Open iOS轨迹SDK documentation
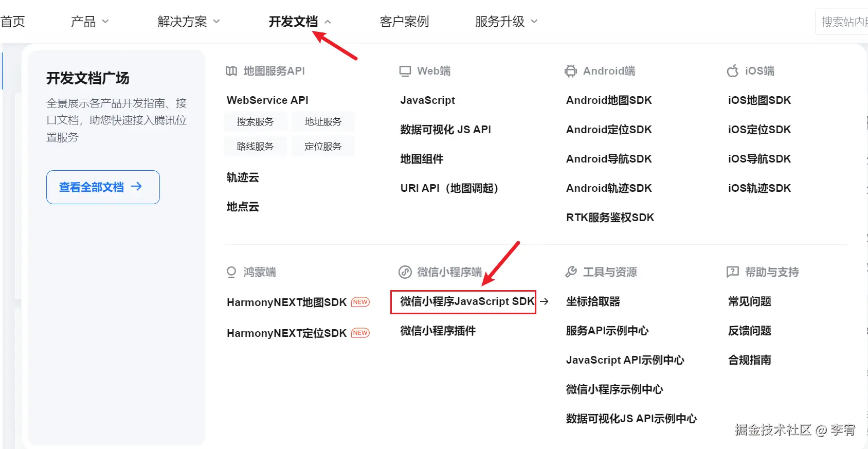 tap(759, 188)
